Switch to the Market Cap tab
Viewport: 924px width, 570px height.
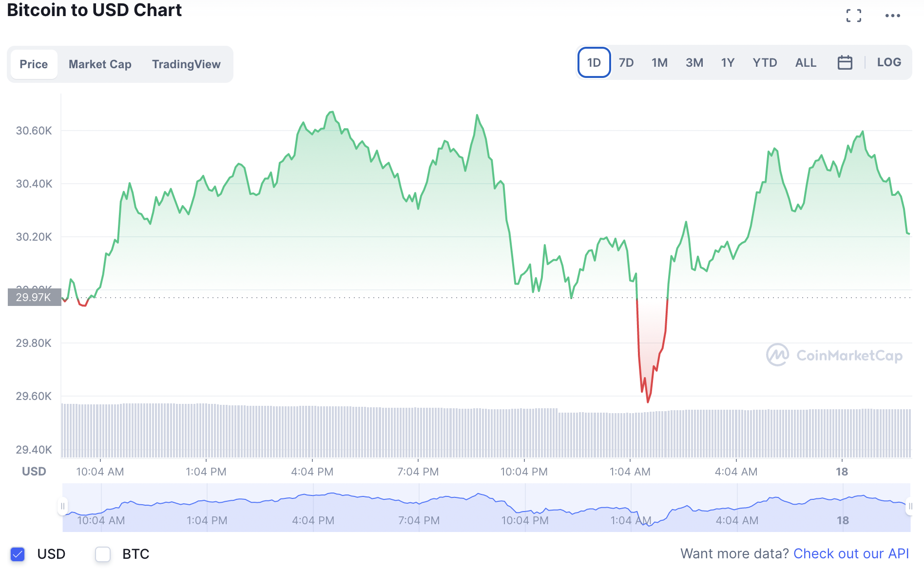click(x=100, y=64)
